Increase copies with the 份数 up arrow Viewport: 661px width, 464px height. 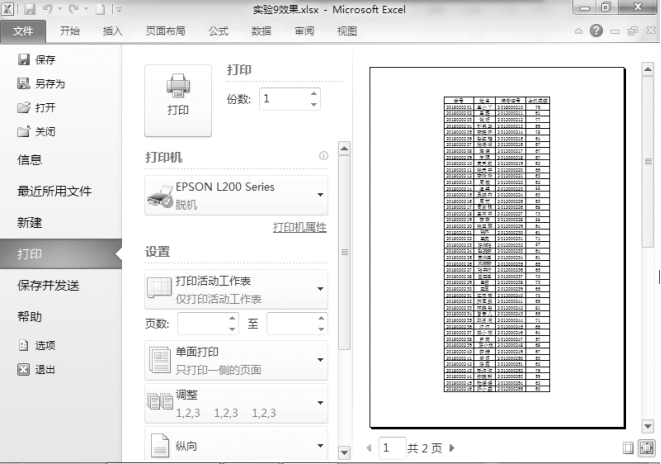point(314,94)
